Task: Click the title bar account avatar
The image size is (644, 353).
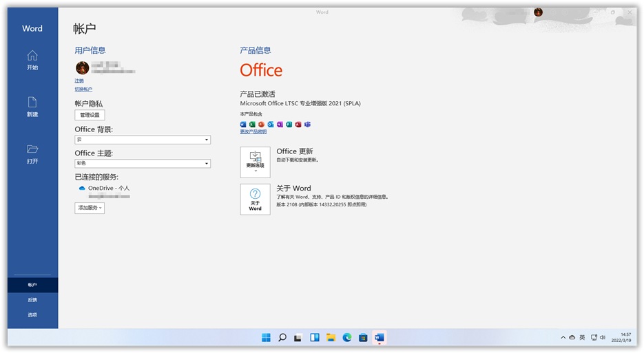Action: point(538,12)
